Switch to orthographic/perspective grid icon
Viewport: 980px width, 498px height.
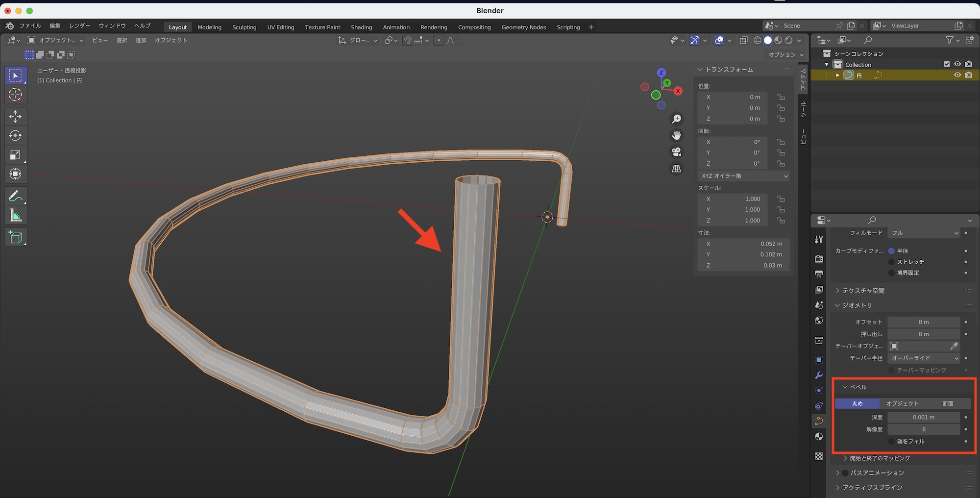coord(676,169)
